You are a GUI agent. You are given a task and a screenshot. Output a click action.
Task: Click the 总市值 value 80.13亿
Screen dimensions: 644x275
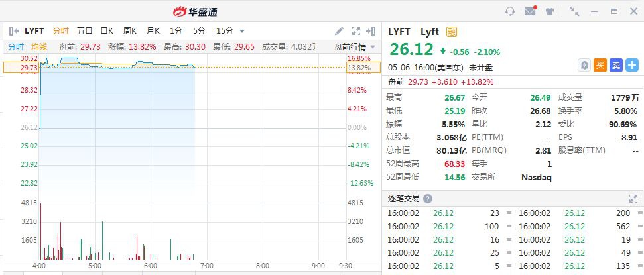tap(452, 150)
